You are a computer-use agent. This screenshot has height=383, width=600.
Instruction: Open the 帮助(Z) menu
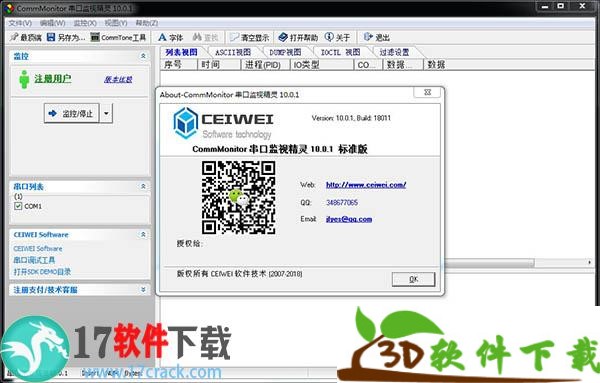pyautogui.click(x=147, y=23)
